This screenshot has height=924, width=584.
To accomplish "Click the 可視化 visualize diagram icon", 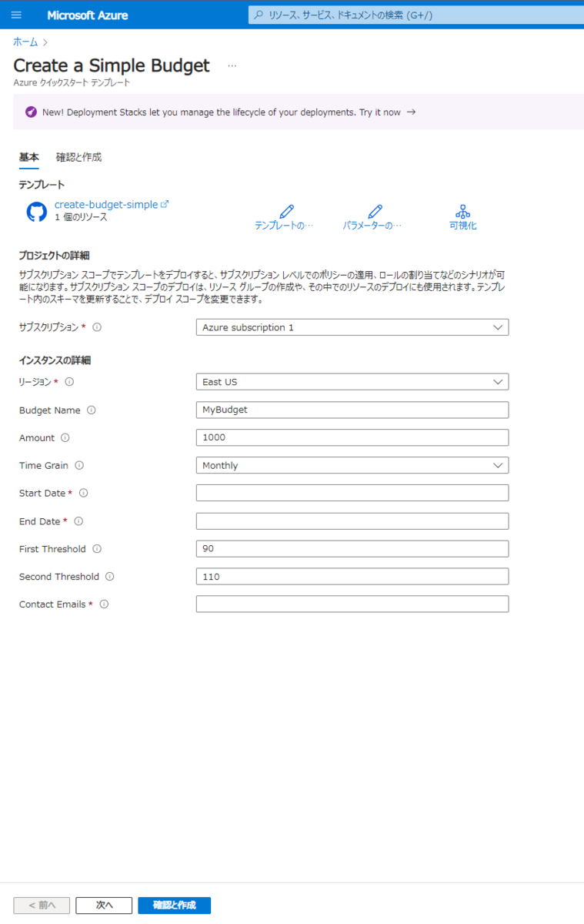I will (463, 211).
